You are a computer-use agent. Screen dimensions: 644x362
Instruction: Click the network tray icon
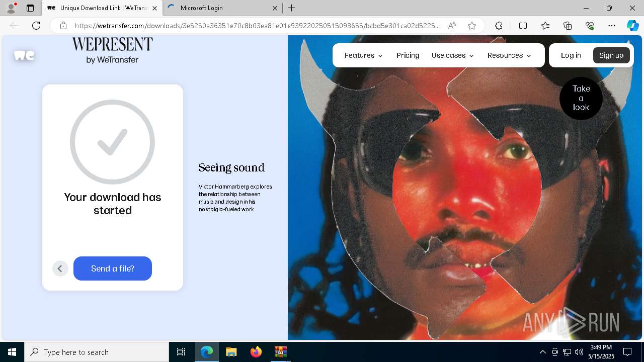567,352
